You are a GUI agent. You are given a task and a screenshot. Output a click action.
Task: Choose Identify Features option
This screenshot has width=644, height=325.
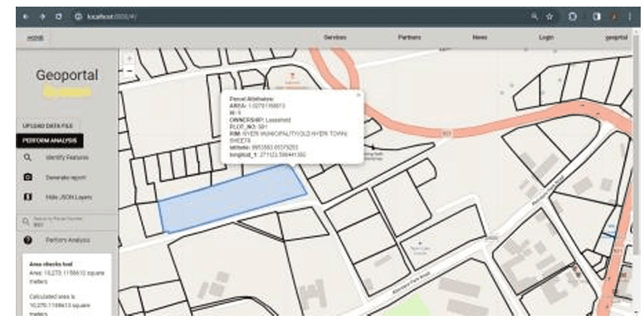(x=66, y=158)
